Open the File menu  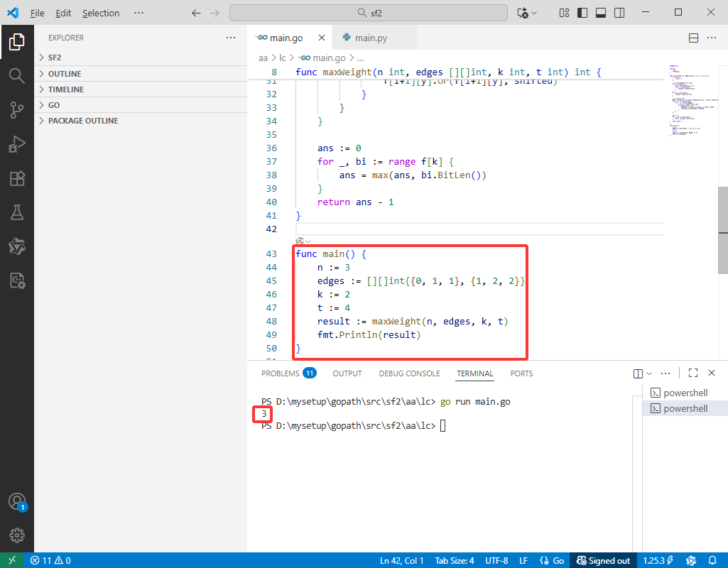[x=37, y=13]
